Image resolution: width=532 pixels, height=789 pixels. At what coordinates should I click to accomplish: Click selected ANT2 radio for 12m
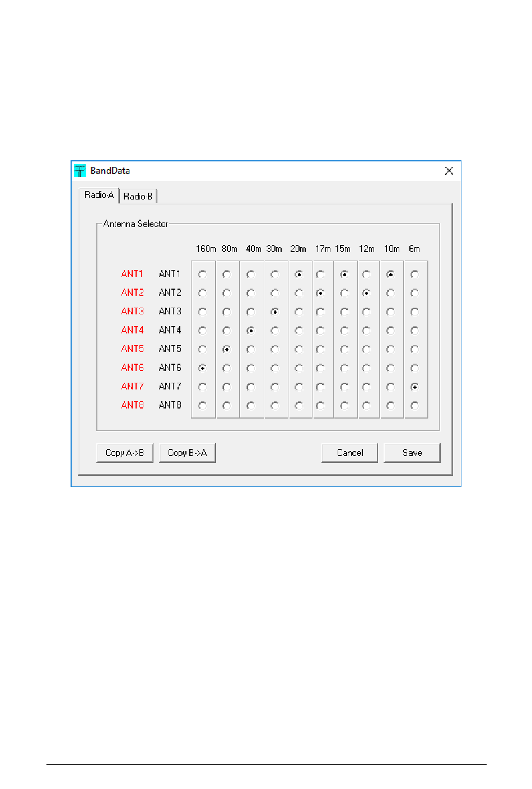[x=366, y=293]
